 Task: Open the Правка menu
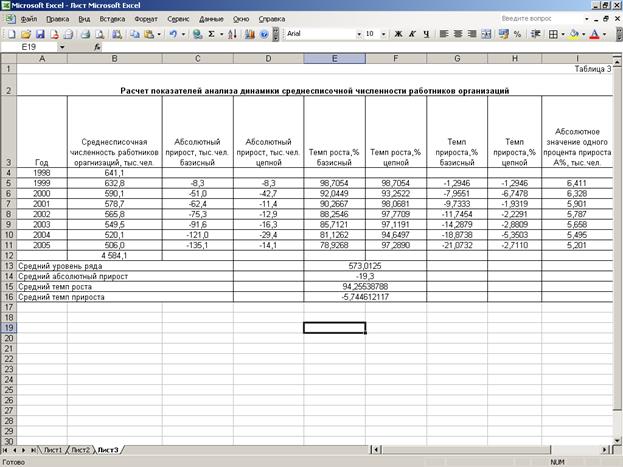pyautogui.click(x=58, y=19)
